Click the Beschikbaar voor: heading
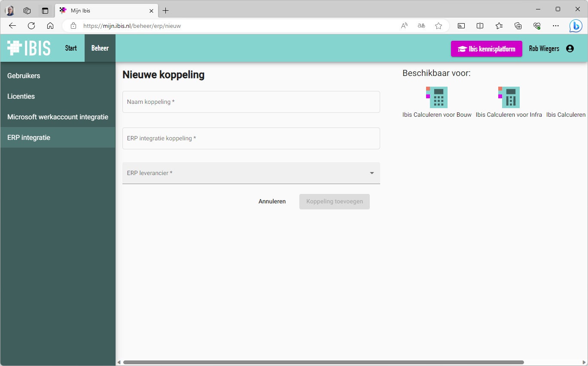588x366 pixels. click(x=436, y=73)
